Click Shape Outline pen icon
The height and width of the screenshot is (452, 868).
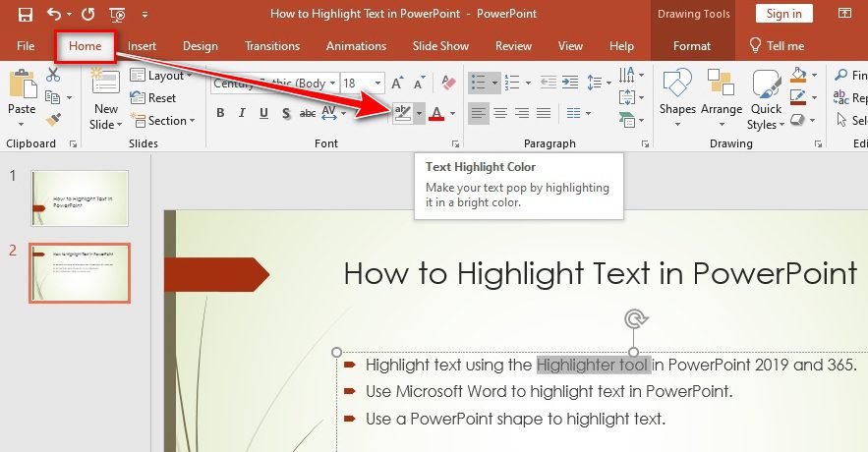point(797,97)
